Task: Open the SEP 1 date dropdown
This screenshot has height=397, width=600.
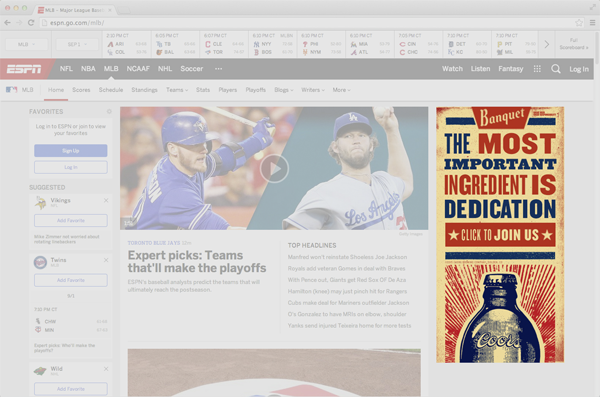Action: coord(77,44)
